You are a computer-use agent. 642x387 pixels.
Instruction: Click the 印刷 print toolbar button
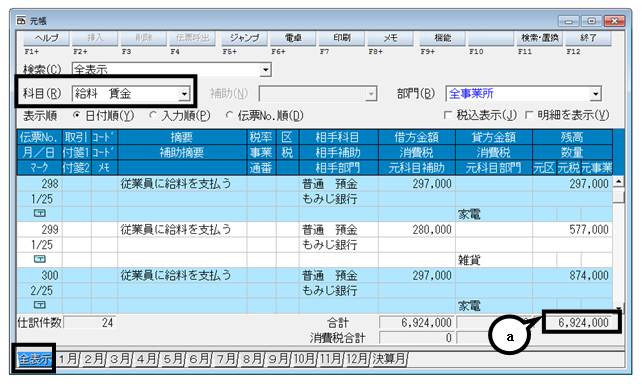(x=341, y=38)
